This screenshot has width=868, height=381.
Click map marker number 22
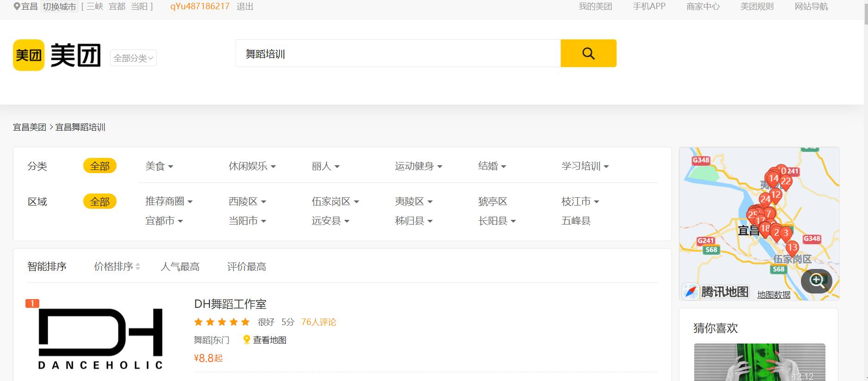tap(786, 182)
